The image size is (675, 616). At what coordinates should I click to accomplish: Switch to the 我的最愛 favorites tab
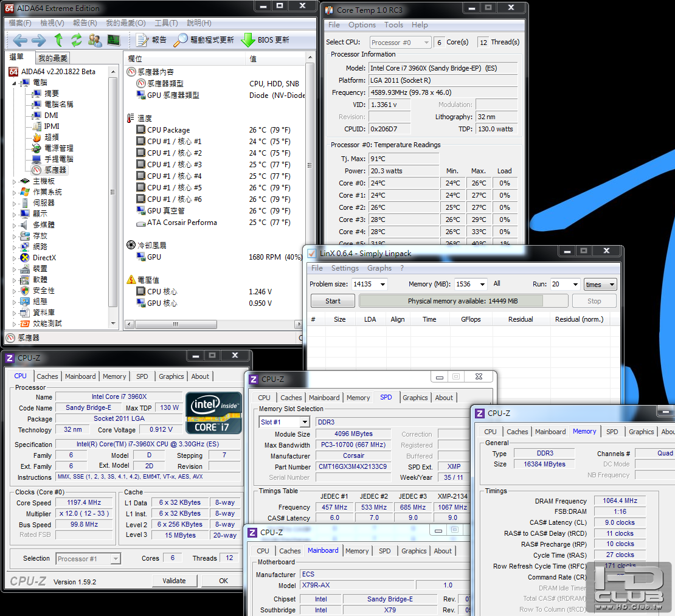53,58
